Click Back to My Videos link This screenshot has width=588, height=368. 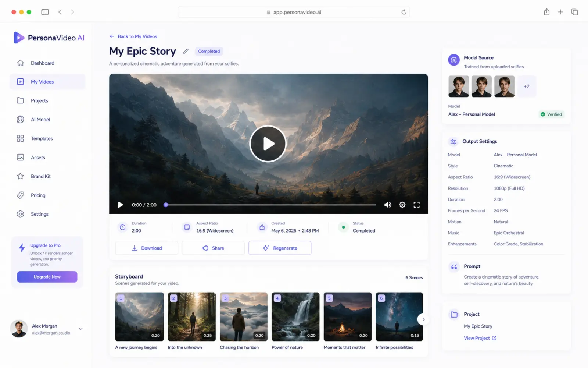(x=133, y=36)
